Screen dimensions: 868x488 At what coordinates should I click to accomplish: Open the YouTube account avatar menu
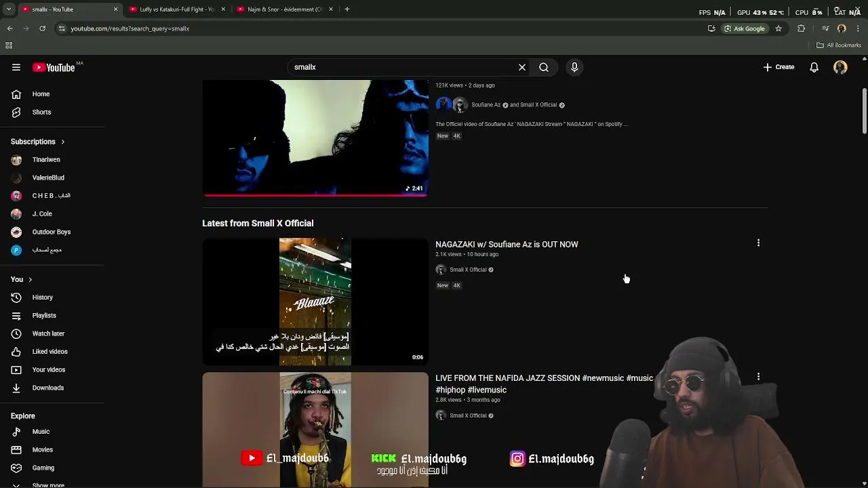point(840,67)
